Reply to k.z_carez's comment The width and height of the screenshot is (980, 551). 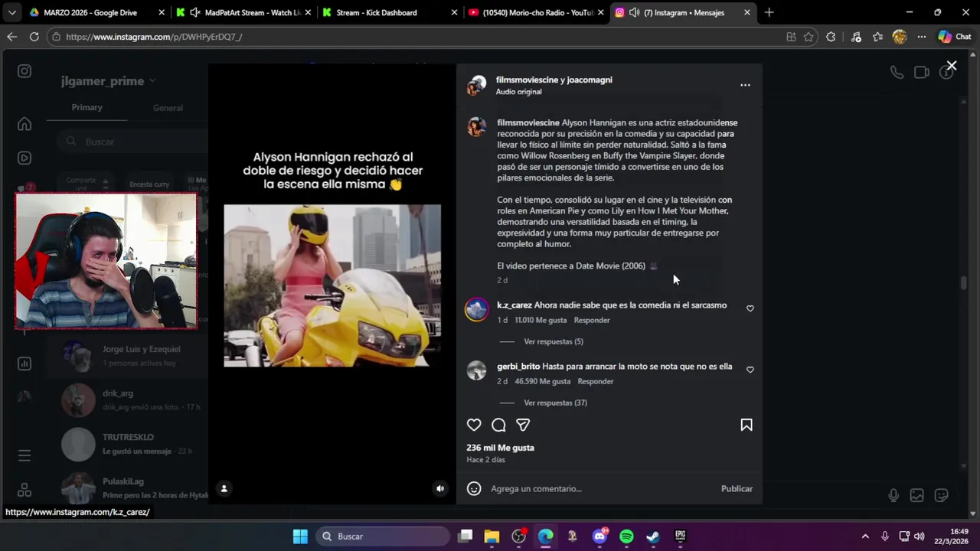(x=592, y=320)
